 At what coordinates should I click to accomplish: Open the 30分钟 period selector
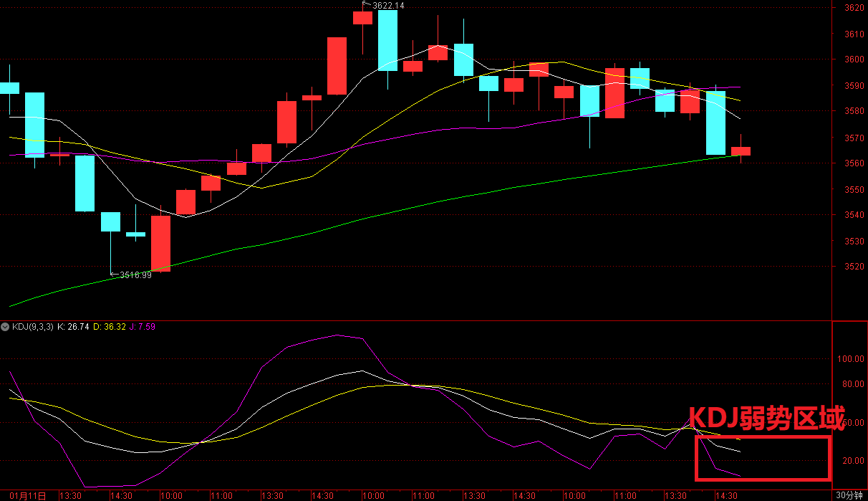pos(849,495)
